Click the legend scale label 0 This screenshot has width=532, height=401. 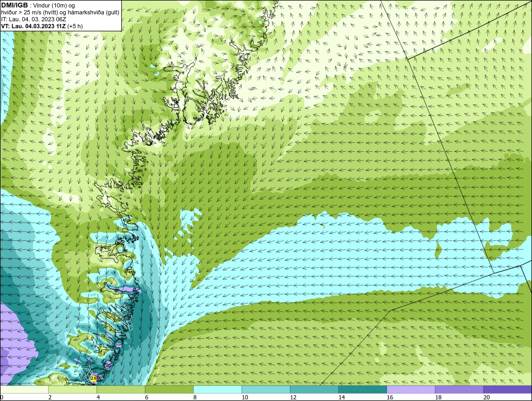[x=2, y=397]
